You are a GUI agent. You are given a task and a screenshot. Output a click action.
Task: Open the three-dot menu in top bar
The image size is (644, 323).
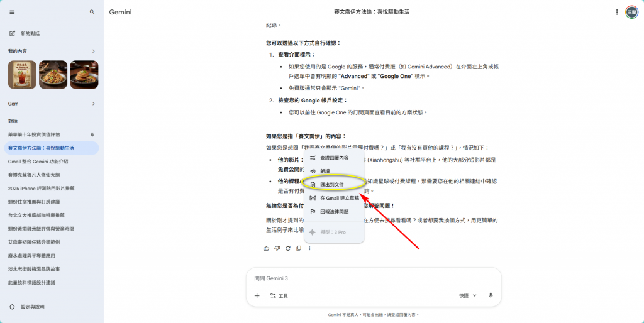(x=616, y=13)
